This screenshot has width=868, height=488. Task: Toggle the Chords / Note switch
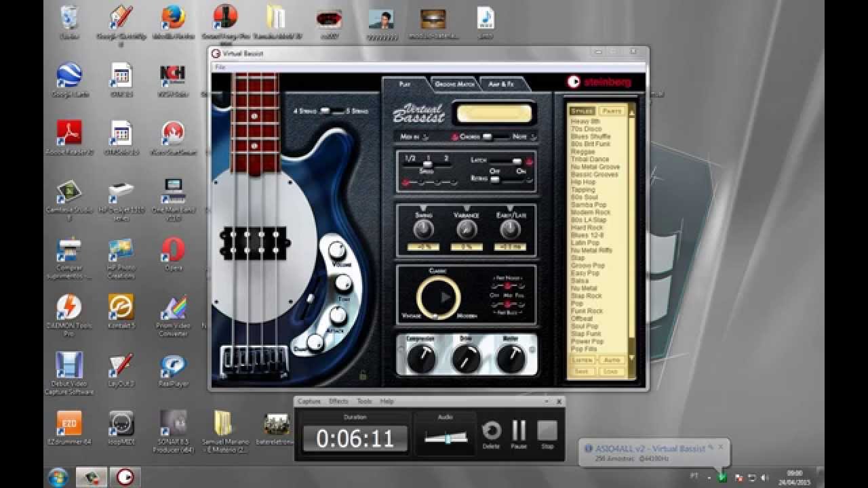point(497,137)
